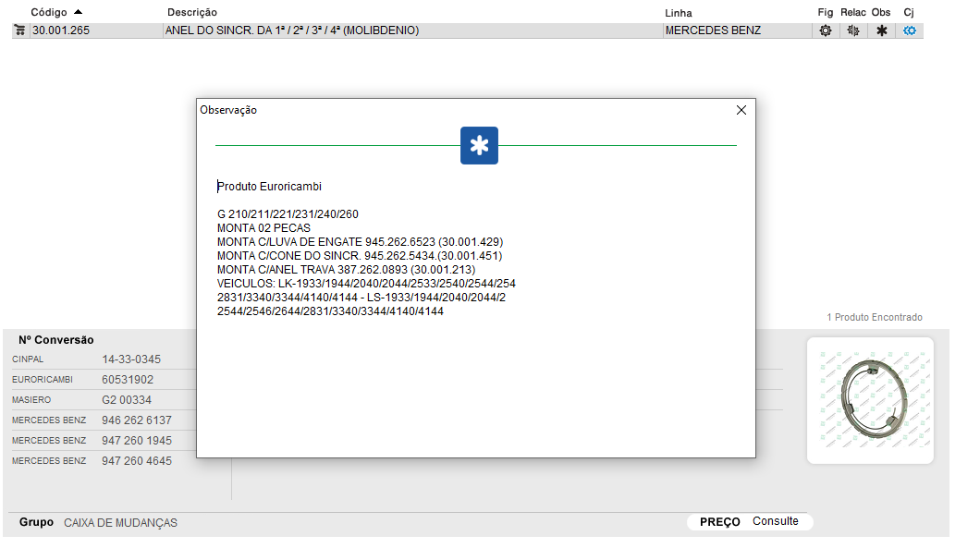Select the CINPAL conversion number 14-33-0345
Image resolution: width=980 pixels, height=548 pixels.
[x=131, y=359]
